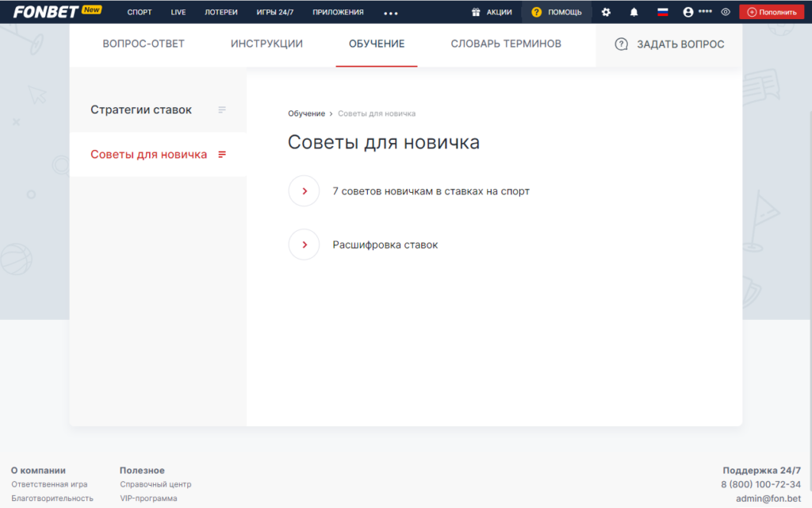Click the Советы для новичка page title
812x508 pixels.
(384, 142)
